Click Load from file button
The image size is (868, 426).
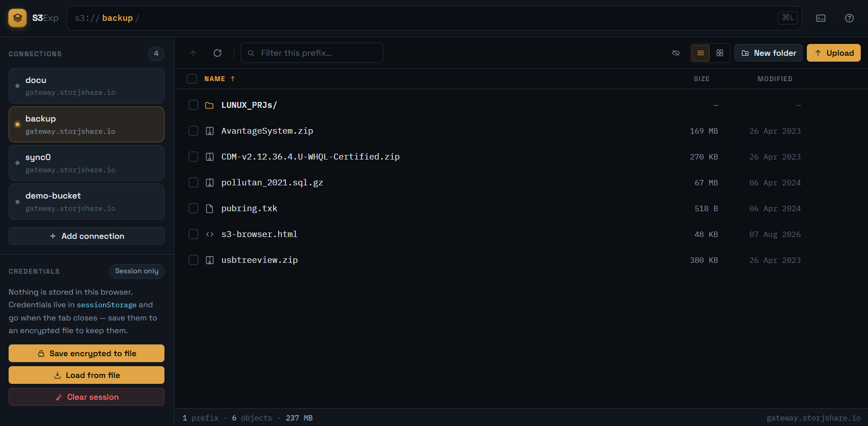click(87, 375)
